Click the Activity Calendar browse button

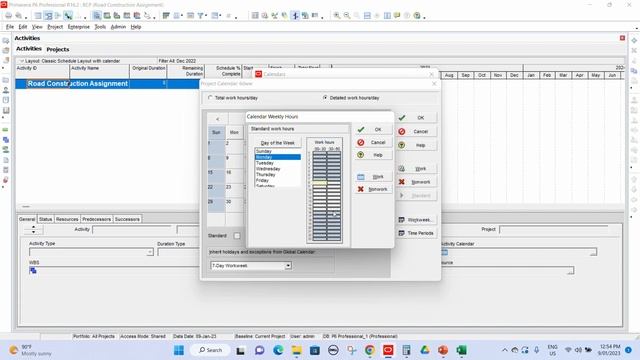pos(593,252)
